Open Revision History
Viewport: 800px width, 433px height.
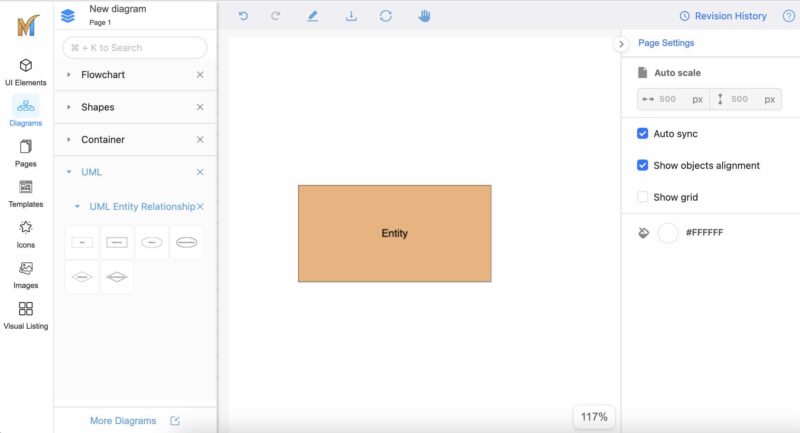(723, 16)
